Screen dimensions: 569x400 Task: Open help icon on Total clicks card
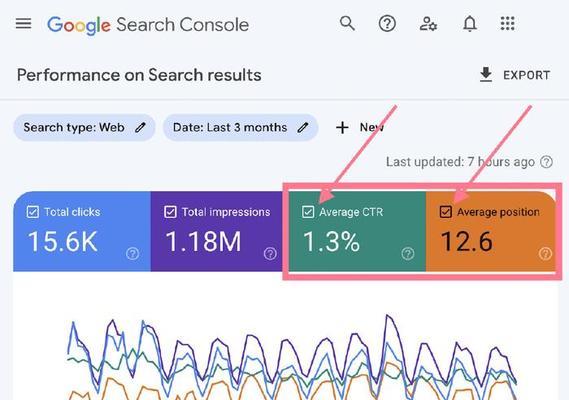coord(132,253)
